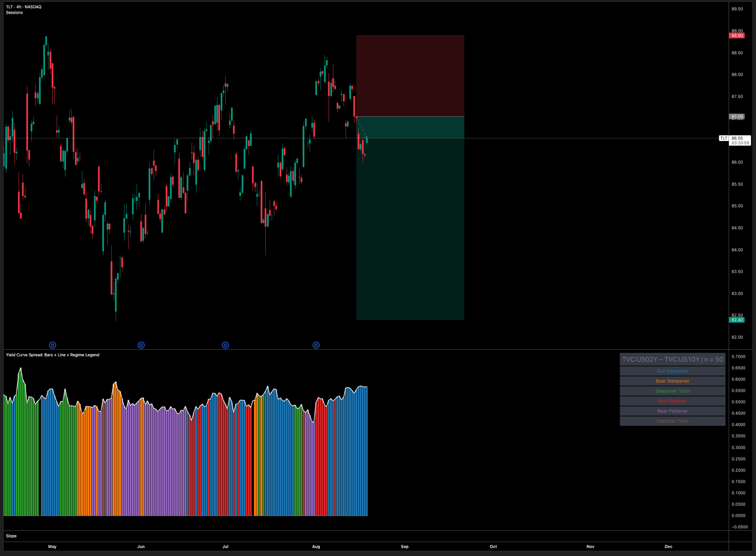Click the dividend marker near May
This screenshot has height=556, width=756.
pos(52,345)
